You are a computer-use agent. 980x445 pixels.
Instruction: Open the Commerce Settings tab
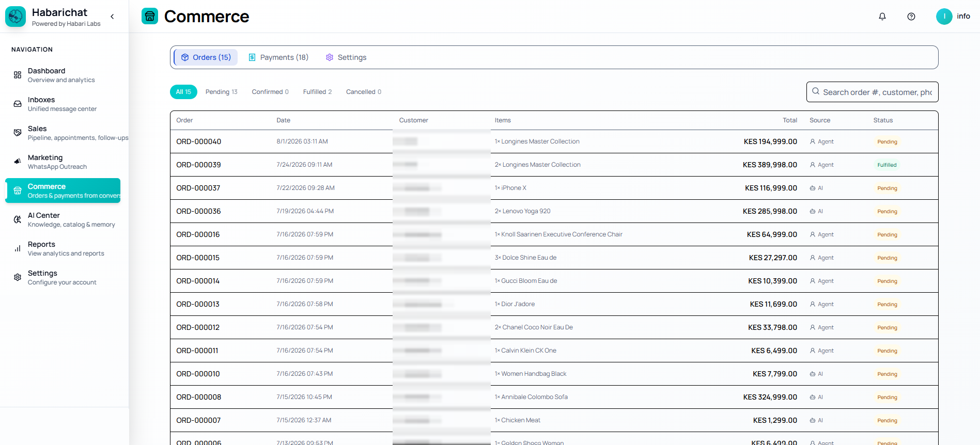pos(346,57)
